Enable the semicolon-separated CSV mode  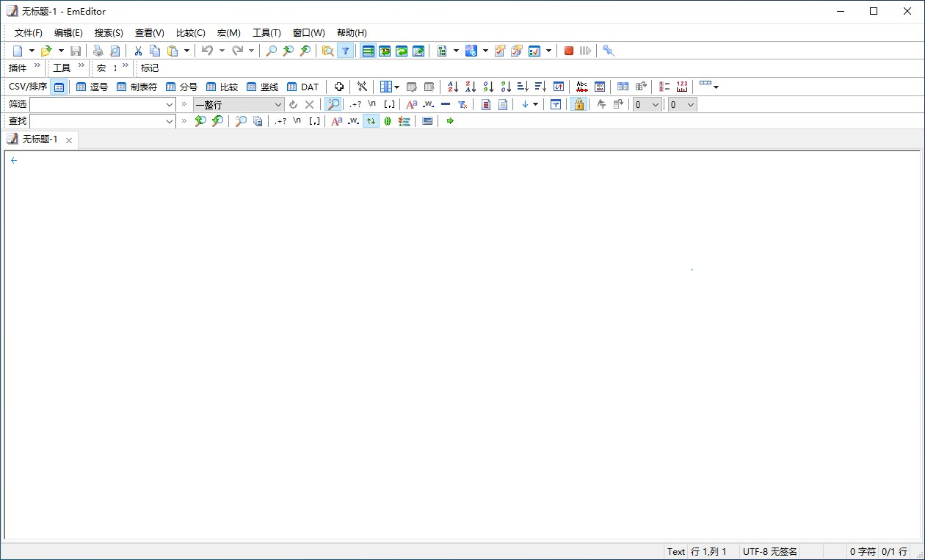181,87
